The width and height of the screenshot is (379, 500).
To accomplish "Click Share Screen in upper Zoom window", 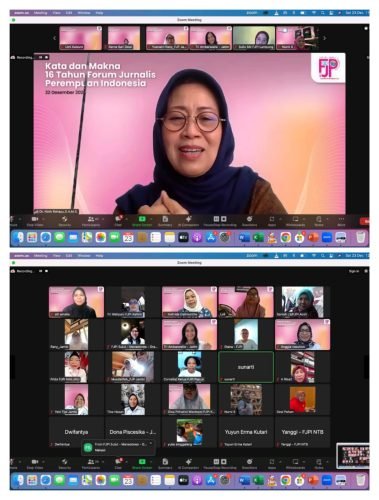I will [142, 221].
